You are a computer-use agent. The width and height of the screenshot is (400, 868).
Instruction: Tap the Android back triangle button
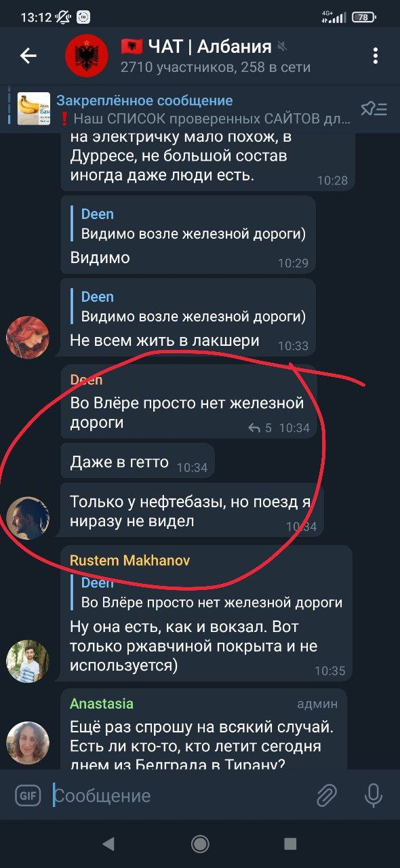click(108, 843)
